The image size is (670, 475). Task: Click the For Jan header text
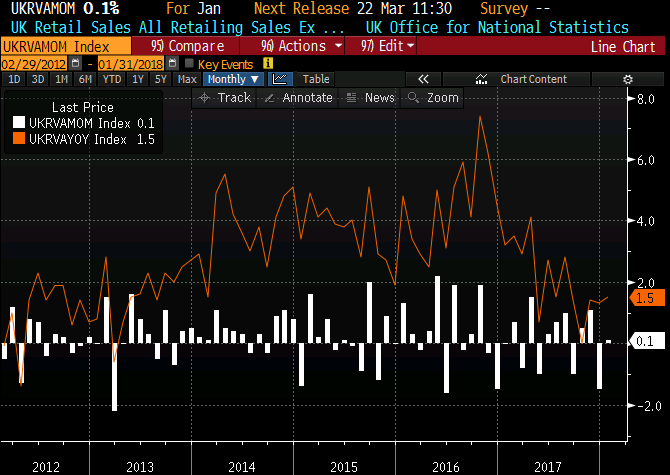[193, 9]
